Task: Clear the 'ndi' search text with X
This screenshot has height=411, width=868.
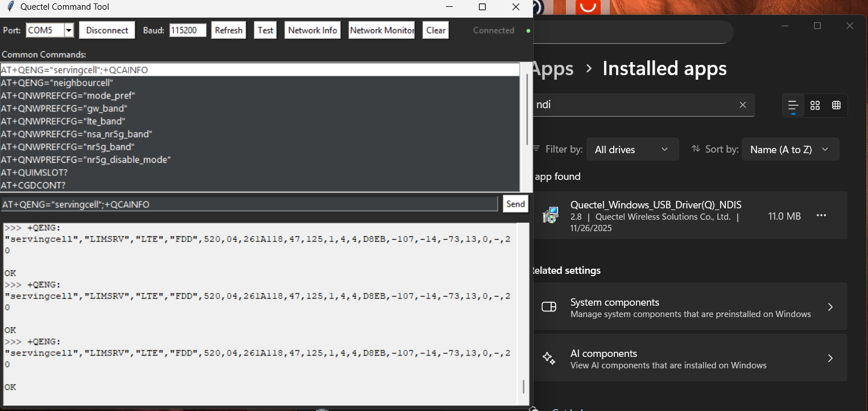Action: pos(742,105)
